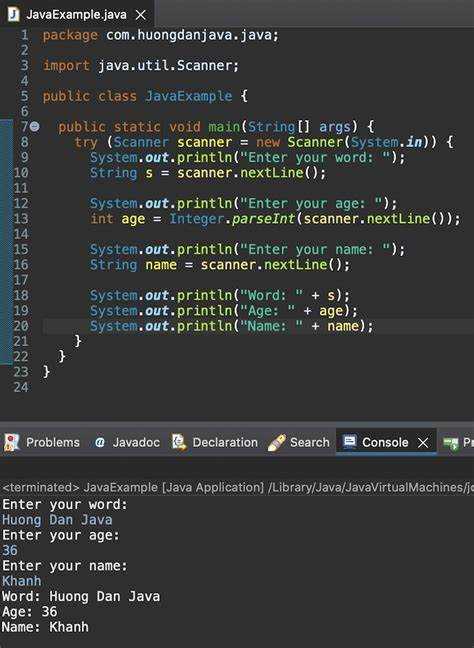
Task: Close the JavaExample.java editor tab
Action: [141, 15]
